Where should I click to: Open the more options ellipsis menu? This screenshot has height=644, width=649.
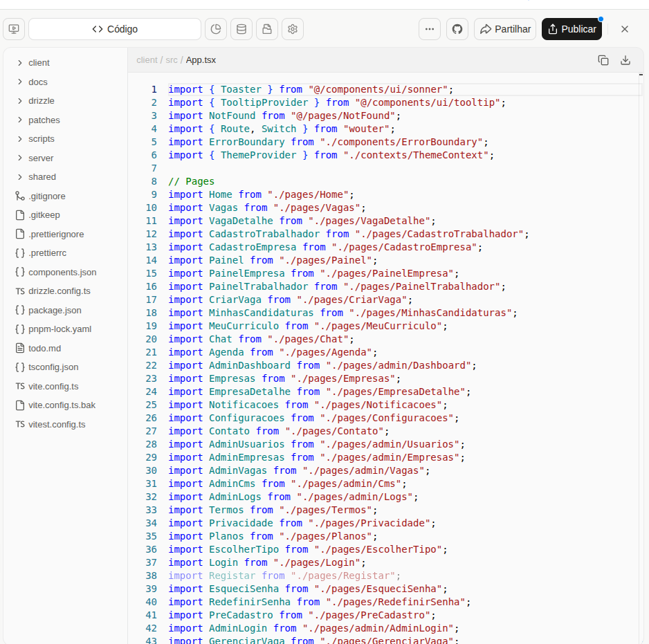pos(430,29)
